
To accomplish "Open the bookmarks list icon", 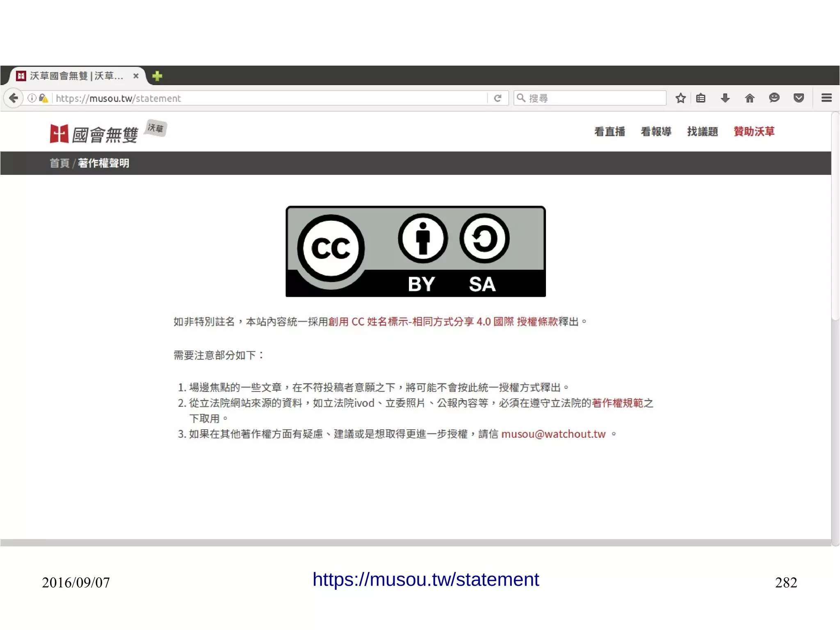I will point(701,98).
